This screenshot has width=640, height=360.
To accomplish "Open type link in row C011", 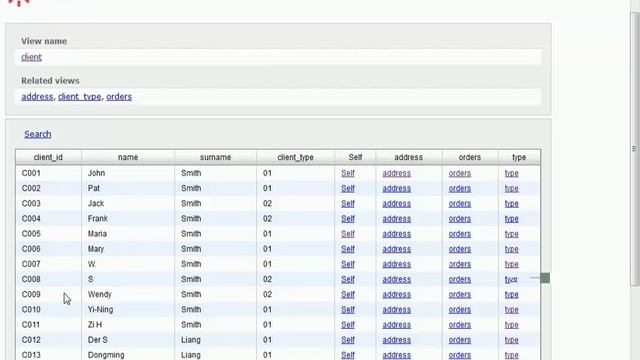I will click(x=511, y=324).
